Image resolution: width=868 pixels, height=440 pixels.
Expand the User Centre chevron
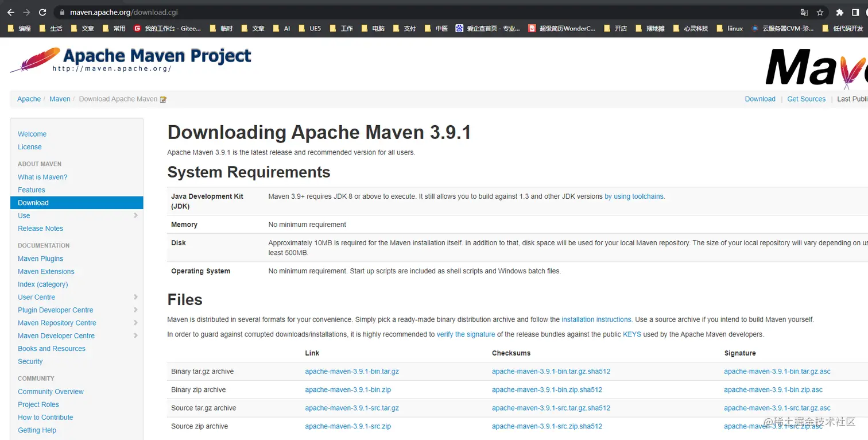coord(135,297)
